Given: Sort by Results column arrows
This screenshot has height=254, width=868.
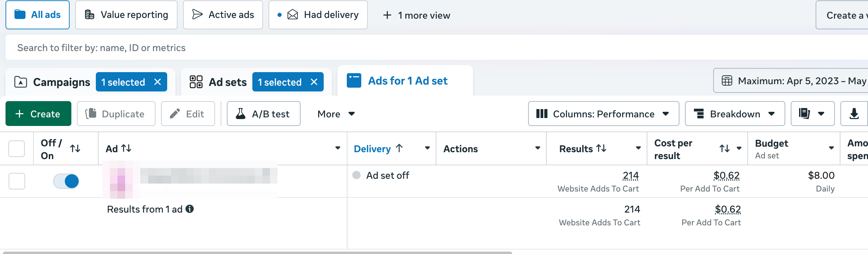Looking at the screenshot, I should click(x=602, y=148).
